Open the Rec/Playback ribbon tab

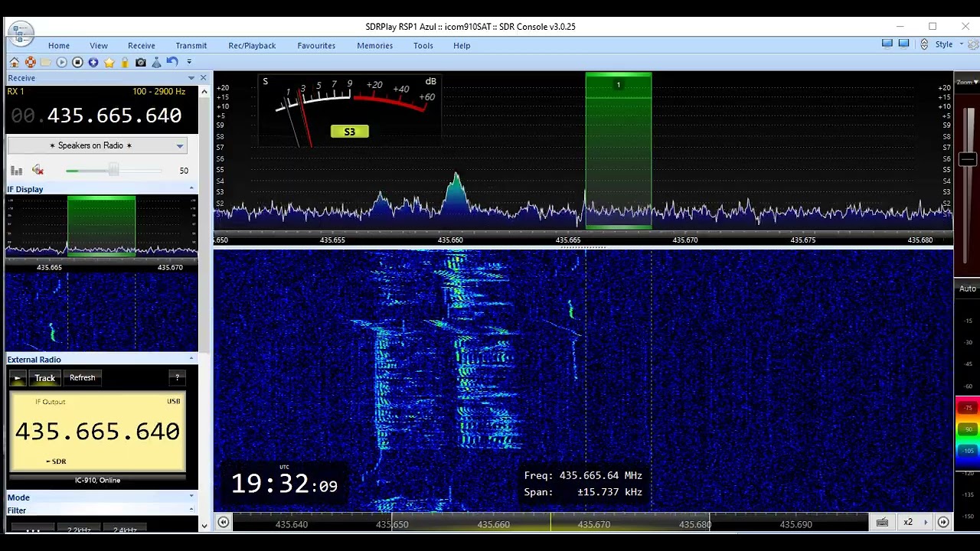252,46
